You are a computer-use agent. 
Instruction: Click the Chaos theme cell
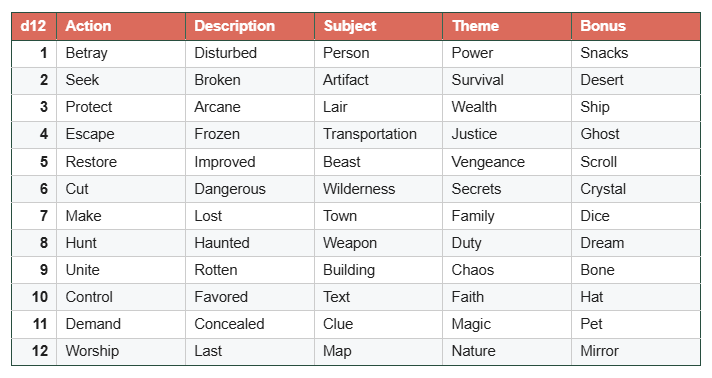[x=507, y=270]
